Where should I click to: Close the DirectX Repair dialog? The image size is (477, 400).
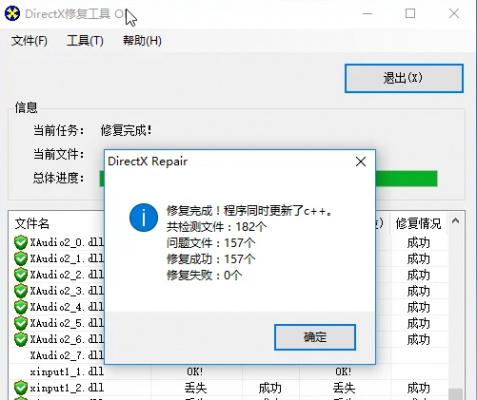pos(361,162)
